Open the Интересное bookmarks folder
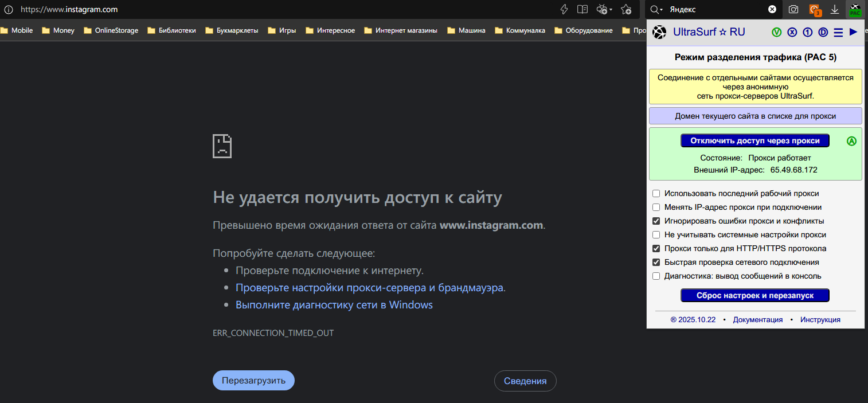This screenshot has height=403, width=868. (x=330, y=30)
